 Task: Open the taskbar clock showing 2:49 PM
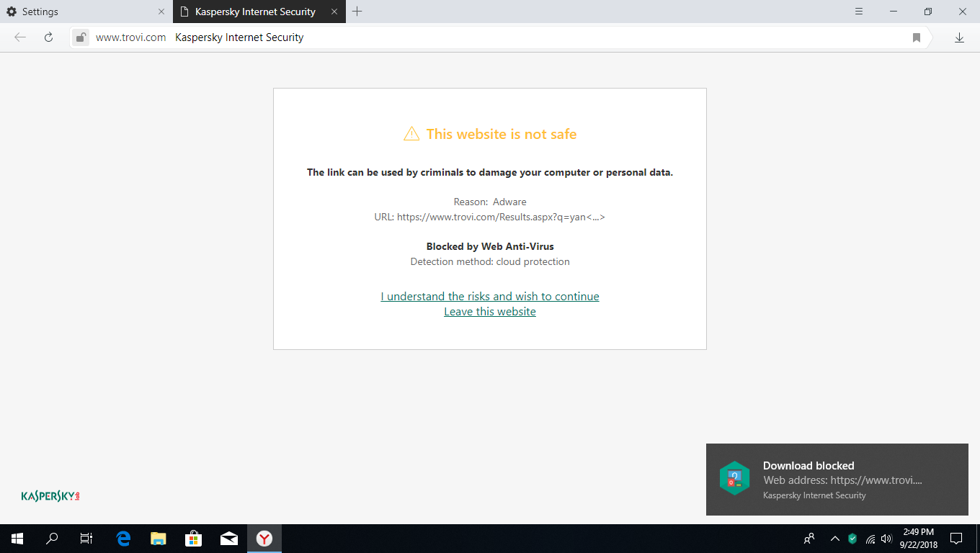click(918, 539)
